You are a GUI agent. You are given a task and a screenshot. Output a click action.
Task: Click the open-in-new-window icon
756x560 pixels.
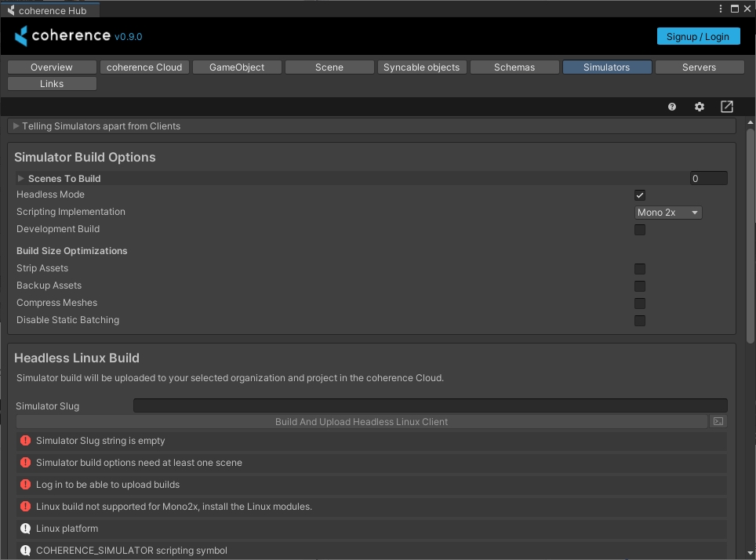click(x=727, y=107)
